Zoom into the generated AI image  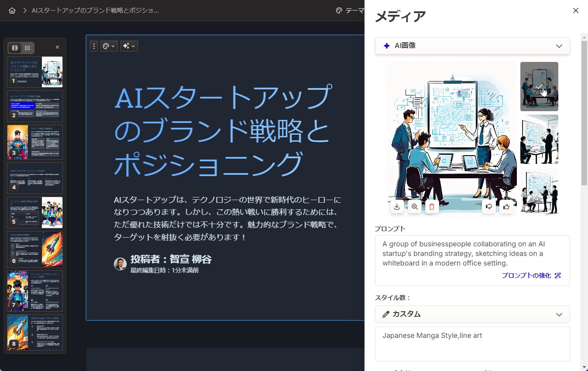click(414, 206)
